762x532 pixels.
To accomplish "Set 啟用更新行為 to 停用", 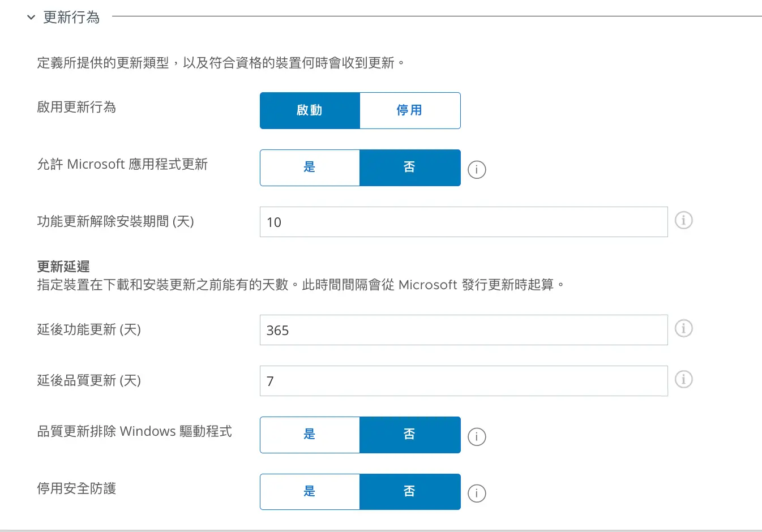I will 409,110.
